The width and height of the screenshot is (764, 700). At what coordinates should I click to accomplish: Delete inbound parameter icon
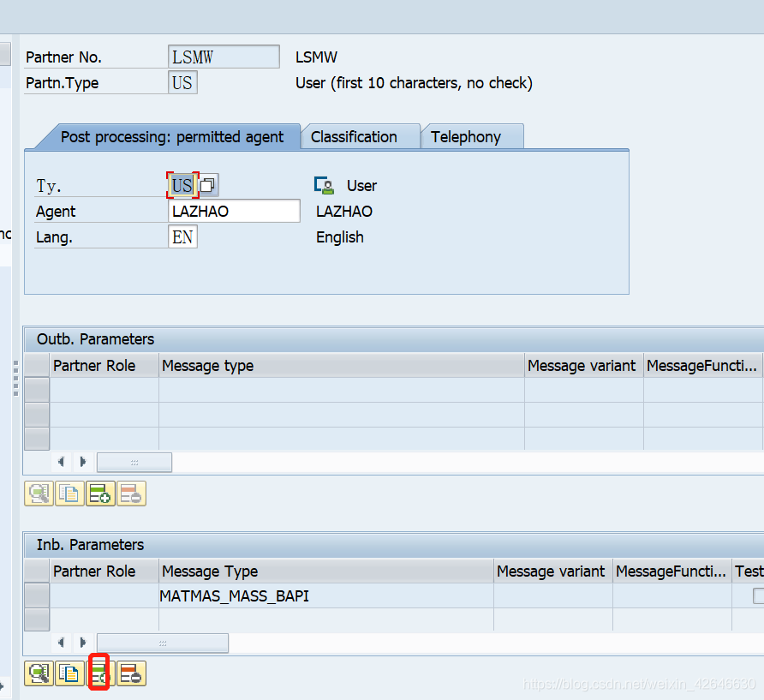(131, 673)
